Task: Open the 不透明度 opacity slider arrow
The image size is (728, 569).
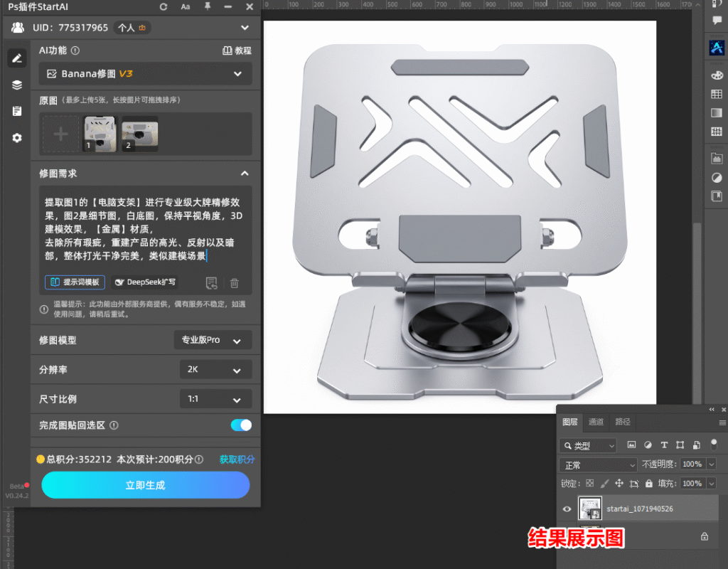Action: (x=712, y=464)
